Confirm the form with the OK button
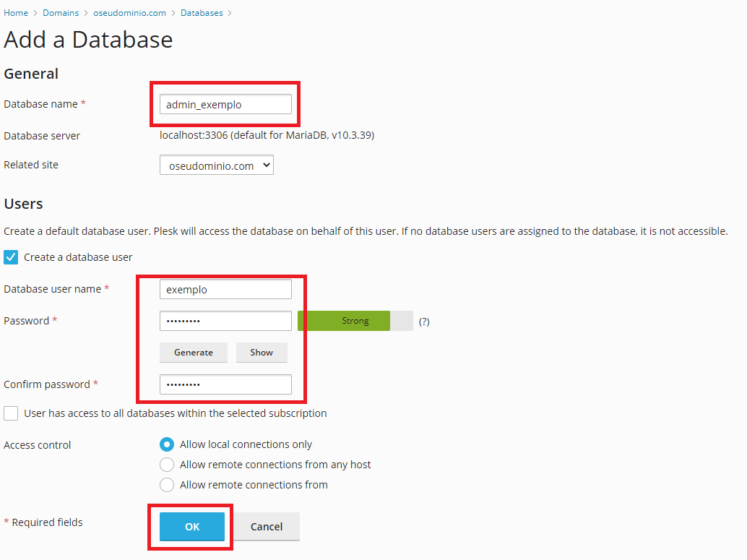This screenshot has width=747, height=560. click(192, 527)
